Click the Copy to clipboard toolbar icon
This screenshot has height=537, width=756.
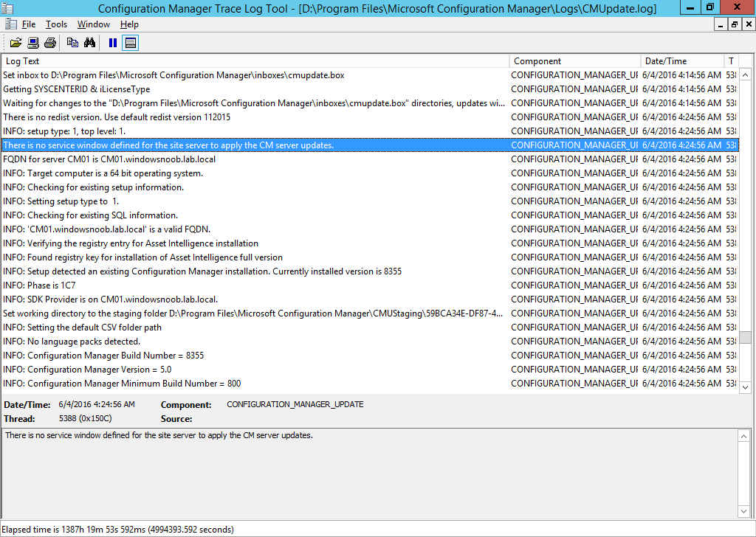point(72,43)
